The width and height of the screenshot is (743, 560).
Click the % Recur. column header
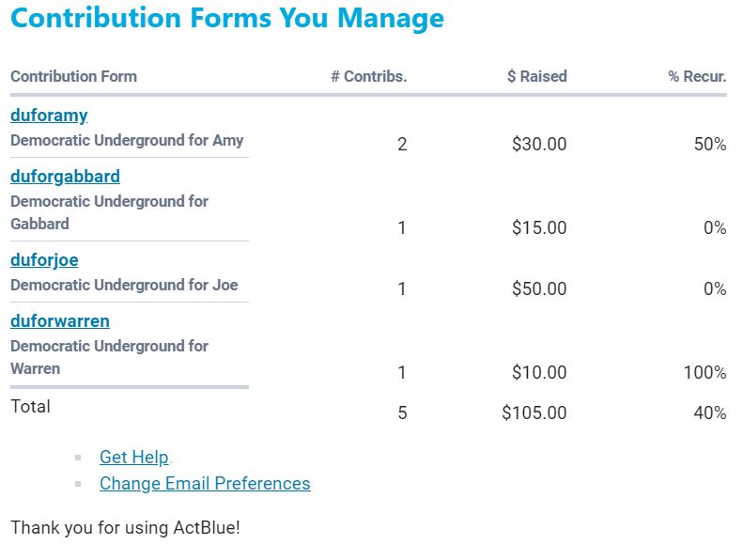(x=697, y=77)
